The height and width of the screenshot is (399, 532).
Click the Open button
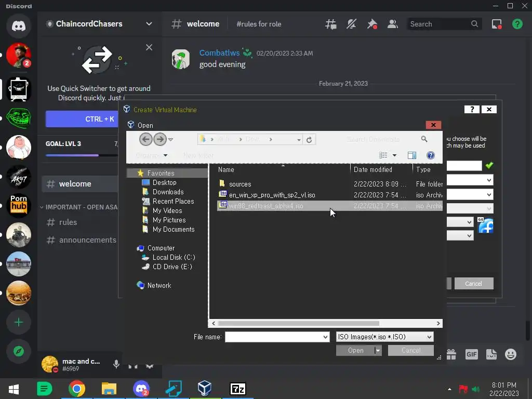[x=355, y=351]
